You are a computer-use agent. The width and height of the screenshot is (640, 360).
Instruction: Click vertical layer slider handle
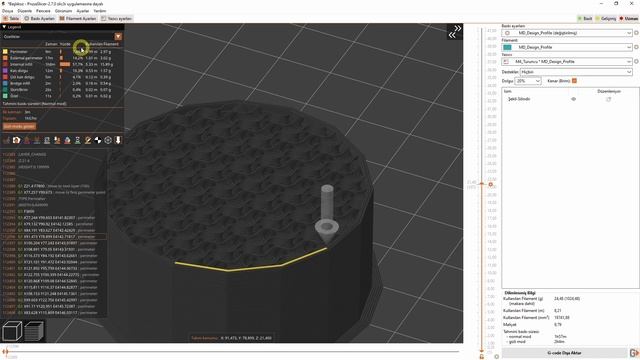click(x=482, y=184)
